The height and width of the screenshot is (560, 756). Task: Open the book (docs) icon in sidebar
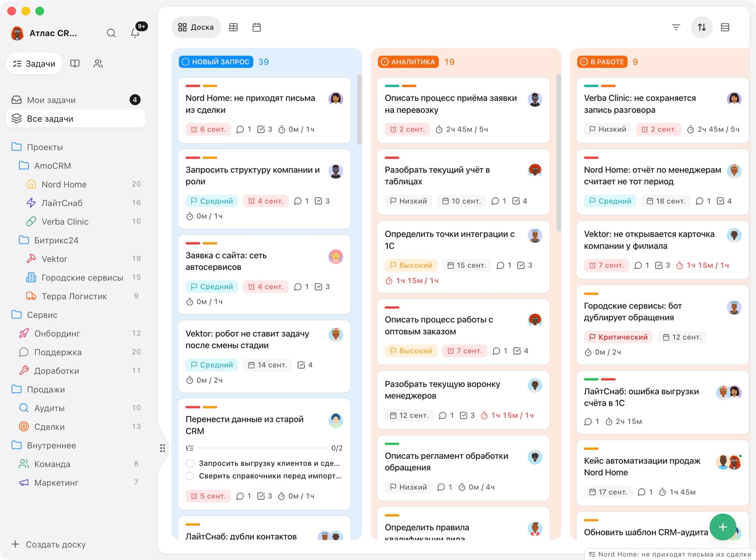(75, 64)
